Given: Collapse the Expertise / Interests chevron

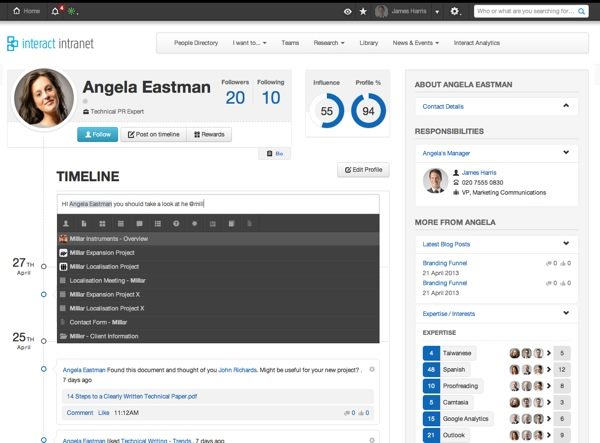Looking at the screenshot, I should [x=566, y=313].
